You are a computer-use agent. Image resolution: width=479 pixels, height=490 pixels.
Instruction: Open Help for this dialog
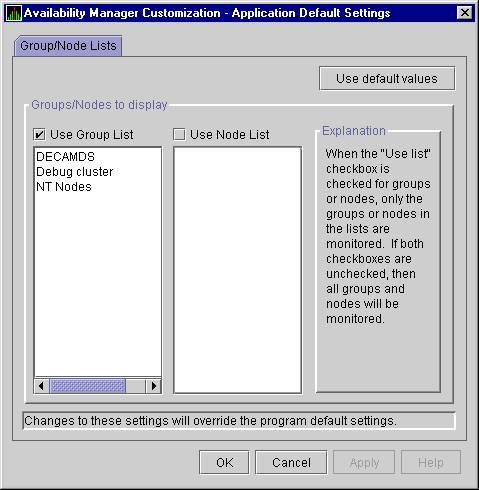point(431,462)
